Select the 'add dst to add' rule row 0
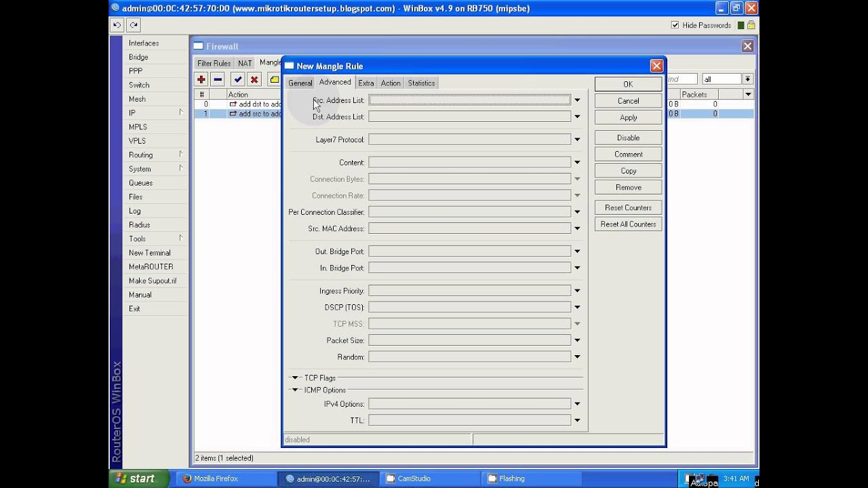This screenshot has height=488, width=868. click(238, 104)
